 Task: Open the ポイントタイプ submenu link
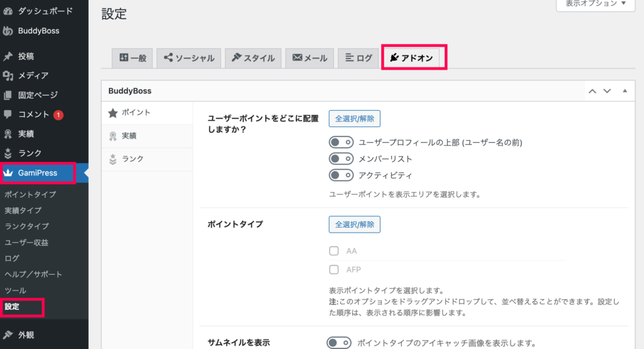[30, 194]
